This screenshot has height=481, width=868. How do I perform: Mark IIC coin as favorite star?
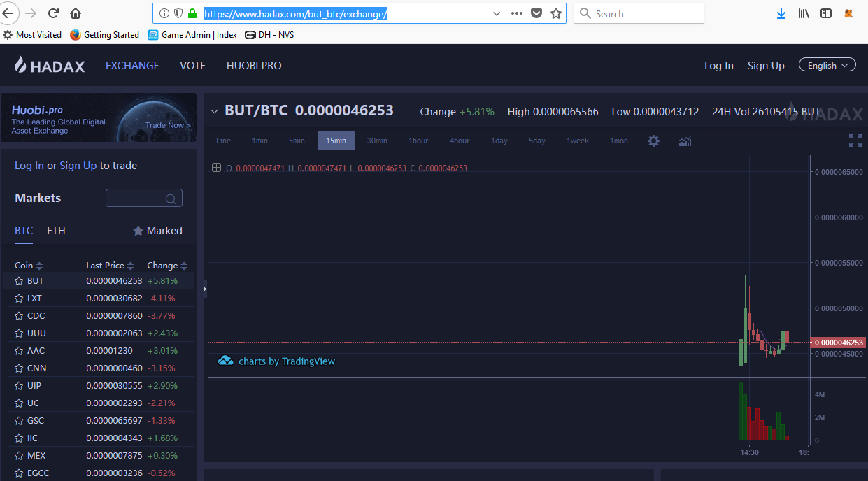[19, 438]
